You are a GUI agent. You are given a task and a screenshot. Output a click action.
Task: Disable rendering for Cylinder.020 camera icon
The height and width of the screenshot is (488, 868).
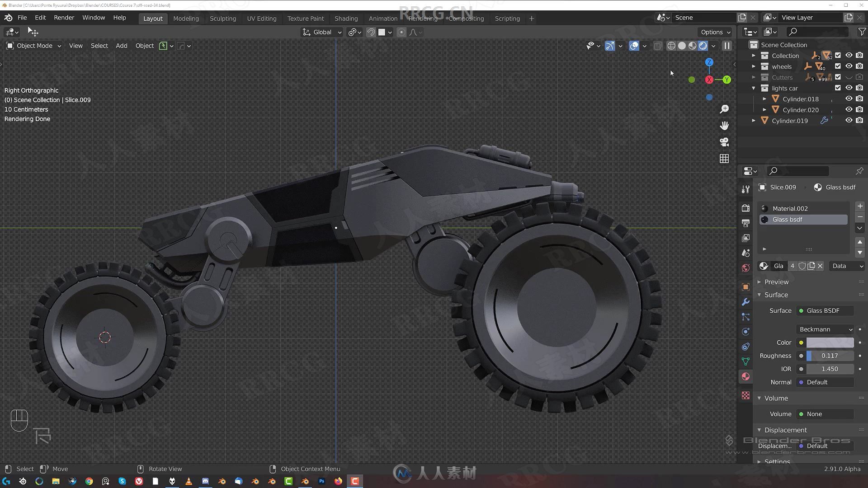click(859, 110)
